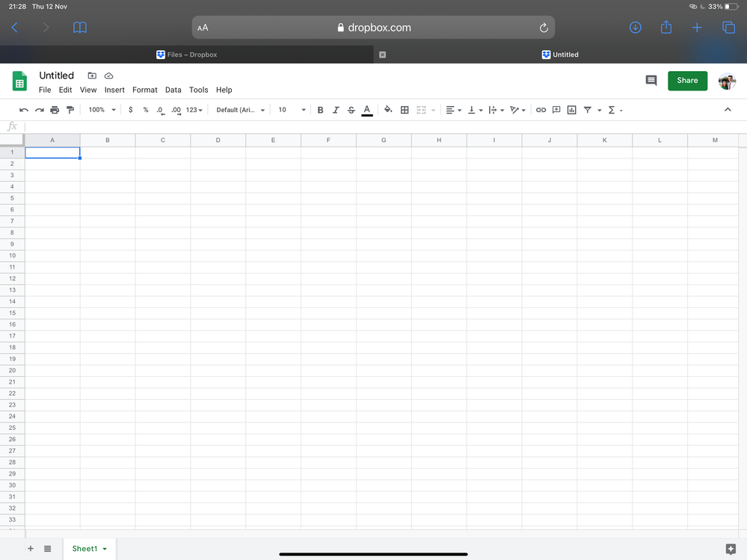The height and width of the screenshot is (560, 747).
Task: Open Safari bookmarks
Action: [80, 28]
